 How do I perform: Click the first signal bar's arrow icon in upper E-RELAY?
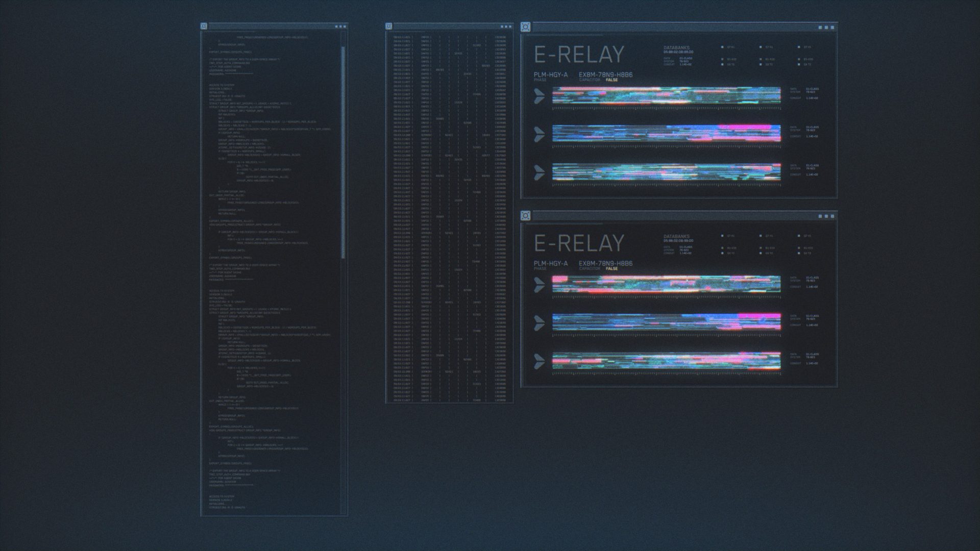click(x=539, y=95)
